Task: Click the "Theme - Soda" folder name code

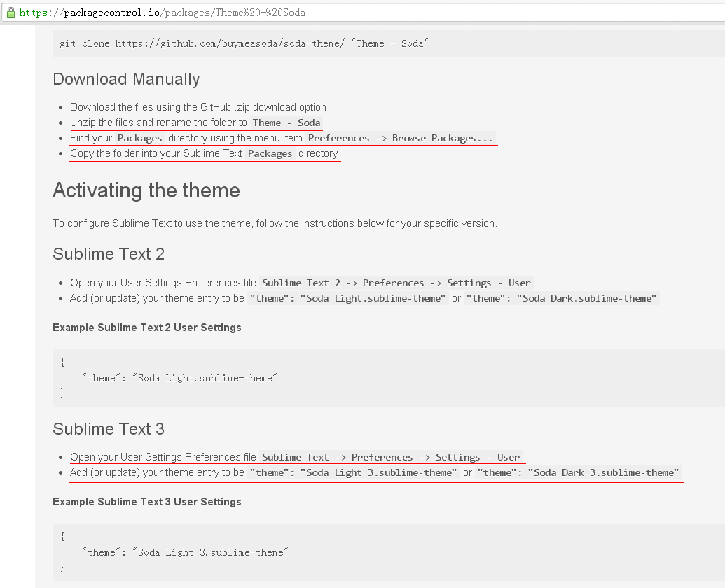Action: tap(286, 123)
